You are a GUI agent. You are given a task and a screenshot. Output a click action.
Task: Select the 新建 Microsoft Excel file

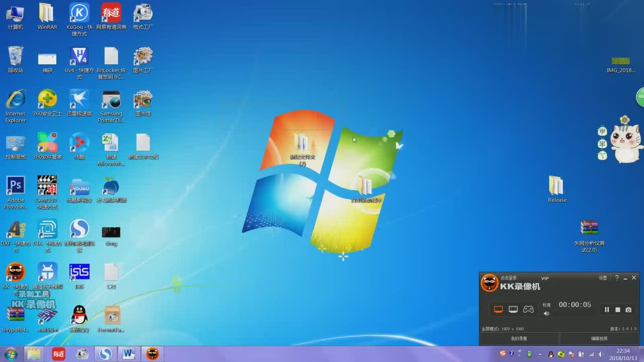coord(111,150)
